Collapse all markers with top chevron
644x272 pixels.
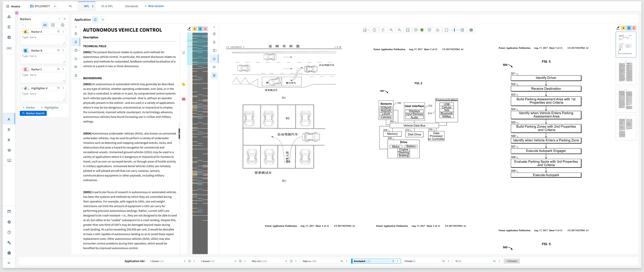(x=23, y=25)
